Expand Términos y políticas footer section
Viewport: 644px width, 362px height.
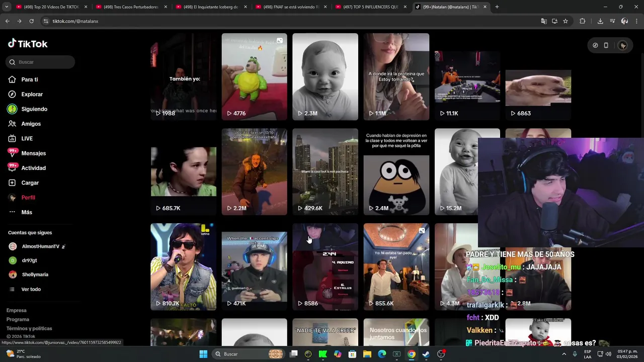click(x=29, y=328)
